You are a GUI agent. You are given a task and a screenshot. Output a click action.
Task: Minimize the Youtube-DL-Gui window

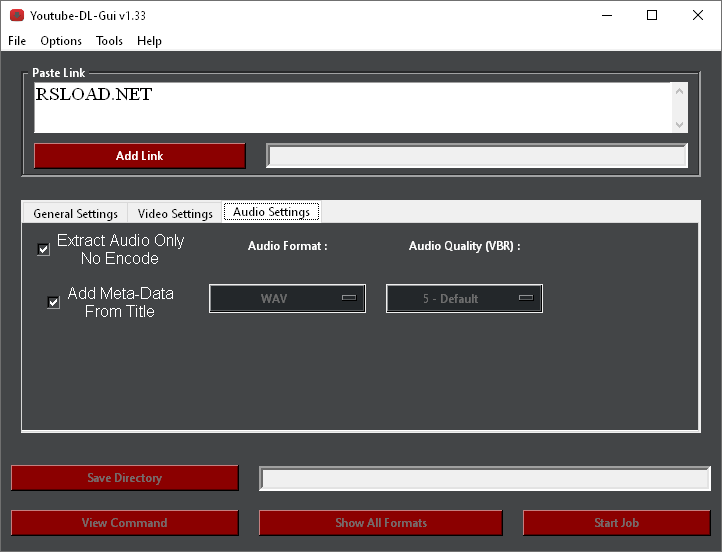pos(607,15)
